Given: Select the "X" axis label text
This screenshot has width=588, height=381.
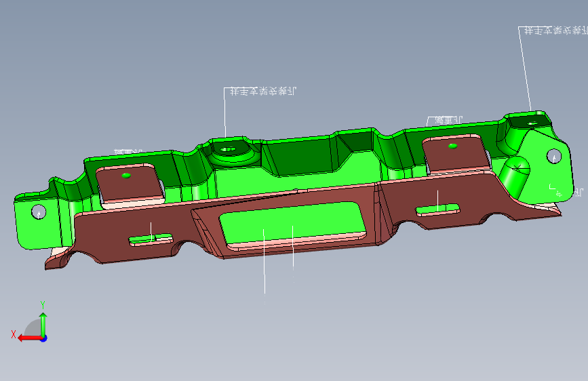Looking at the screenshot, I should tap(14, 334).
